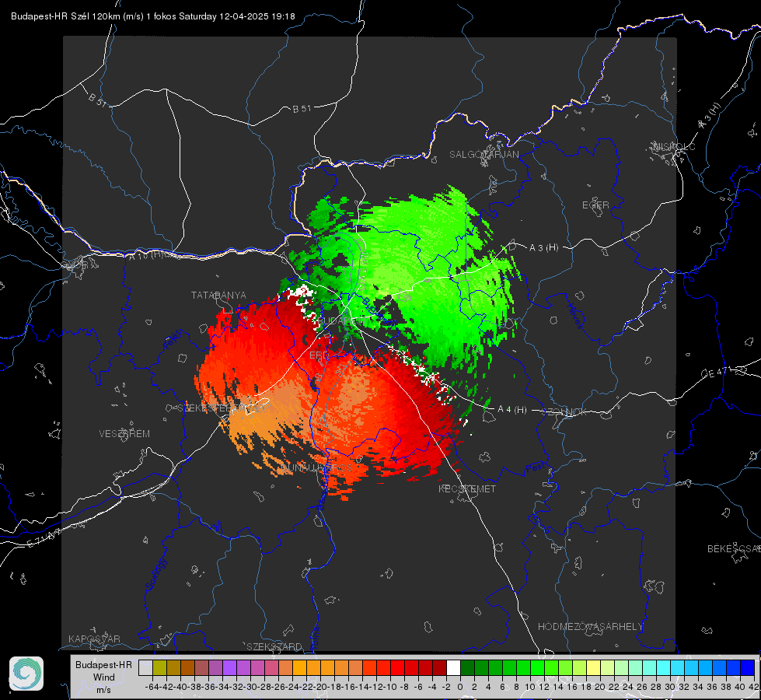The image size is (761, 700).
Task: Pick the yellow swatch in the wind legend
Action: click(593, 667)
